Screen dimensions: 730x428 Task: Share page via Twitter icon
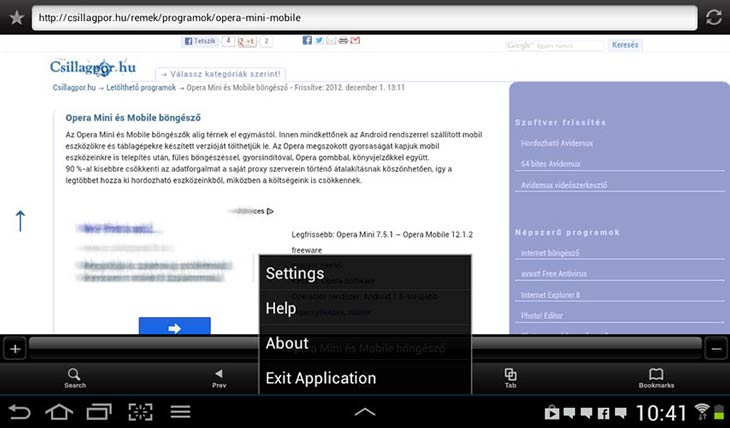click(x=319, y=41)
